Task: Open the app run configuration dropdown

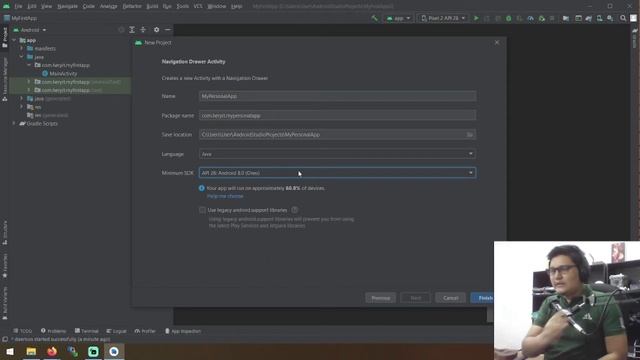Action: tap(398, 18)
